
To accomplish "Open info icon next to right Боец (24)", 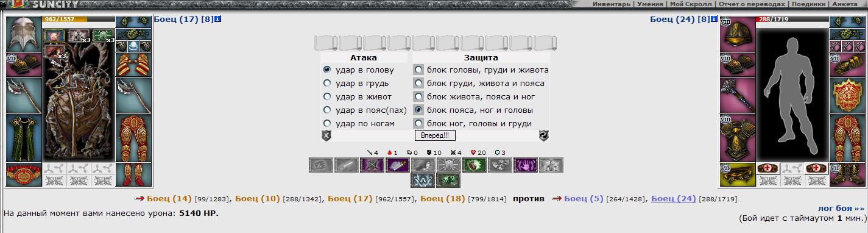I will [714, 19].
